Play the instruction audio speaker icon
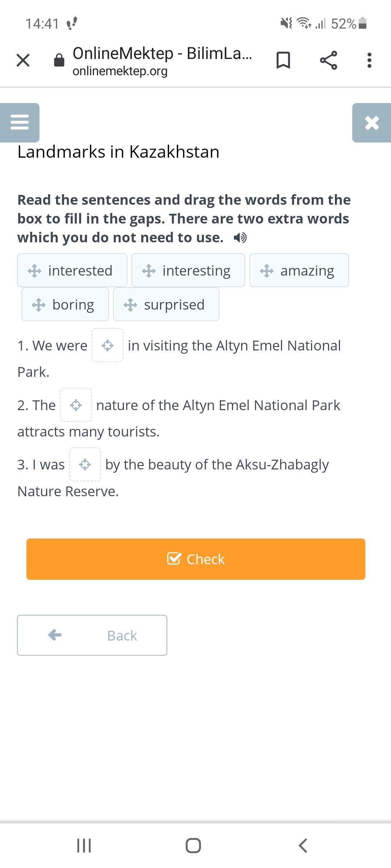391x868 pixels. (x=240, y=238)
